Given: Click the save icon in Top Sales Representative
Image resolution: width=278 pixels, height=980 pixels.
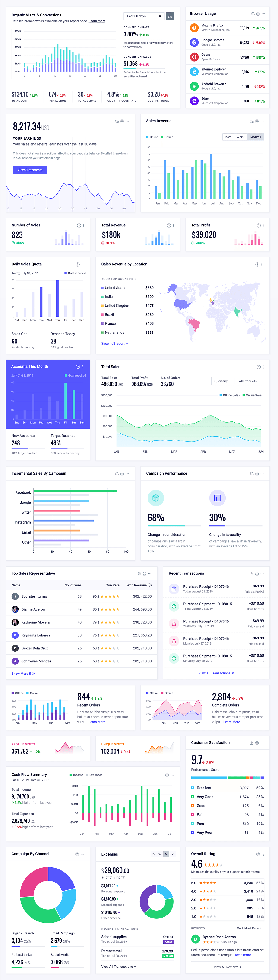Looking at the screenshot, I should coord(139,574).
